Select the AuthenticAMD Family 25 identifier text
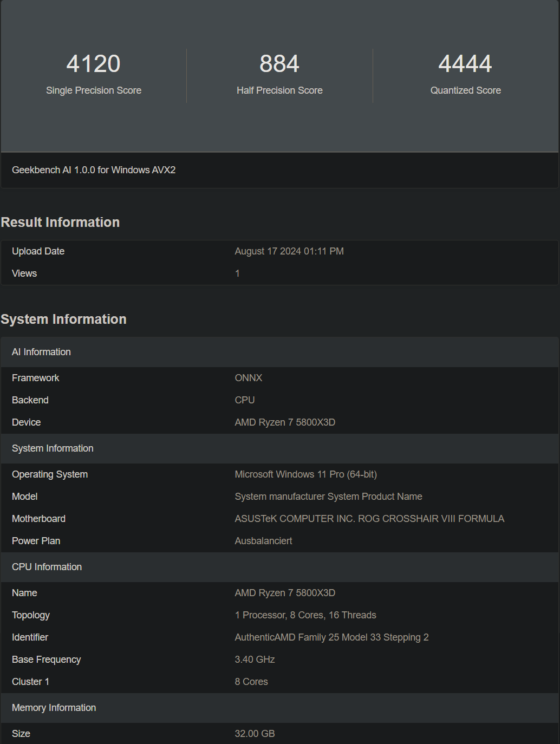560x744 pixels. tap(331, 637)
